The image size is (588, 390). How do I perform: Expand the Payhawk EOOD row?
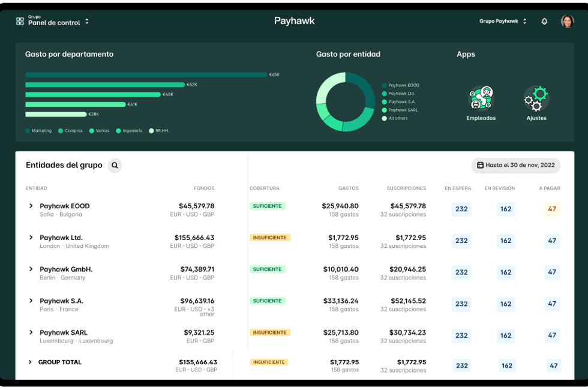point(31,206)
